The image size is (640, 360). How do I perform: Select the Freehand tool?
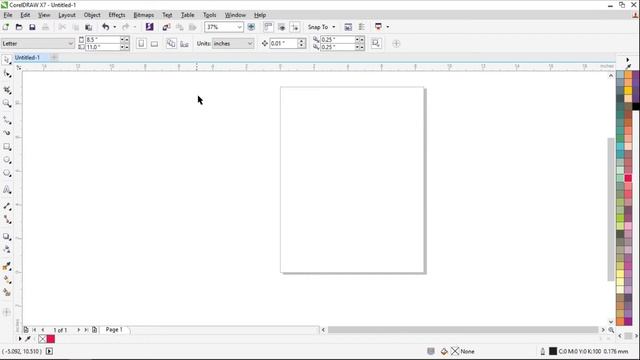tap(7, 120)
